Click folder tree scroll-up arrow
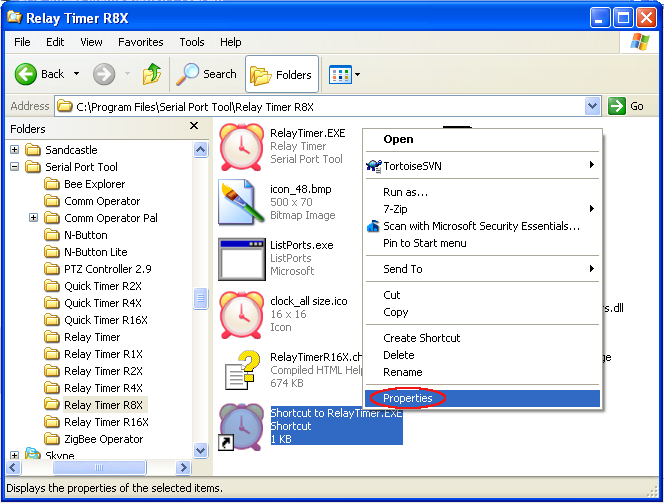 [x=200, y=149]
